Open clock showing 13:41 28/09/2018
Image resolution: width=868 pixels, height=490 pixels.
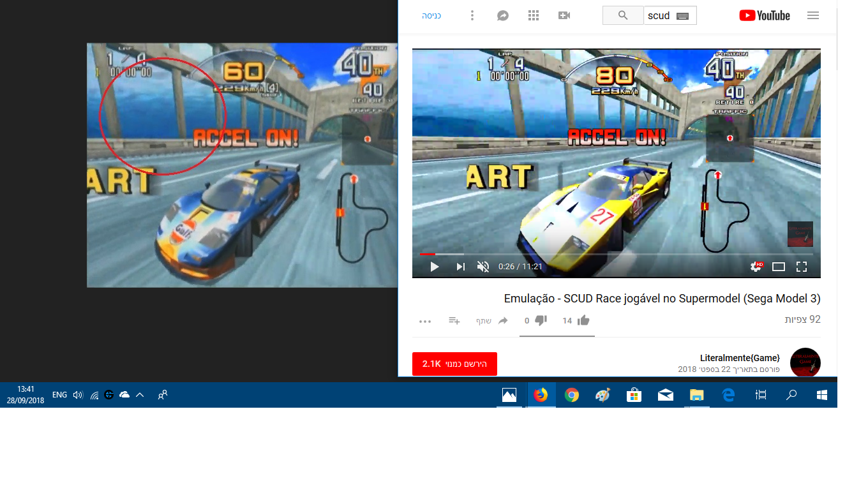pos(26,395)
